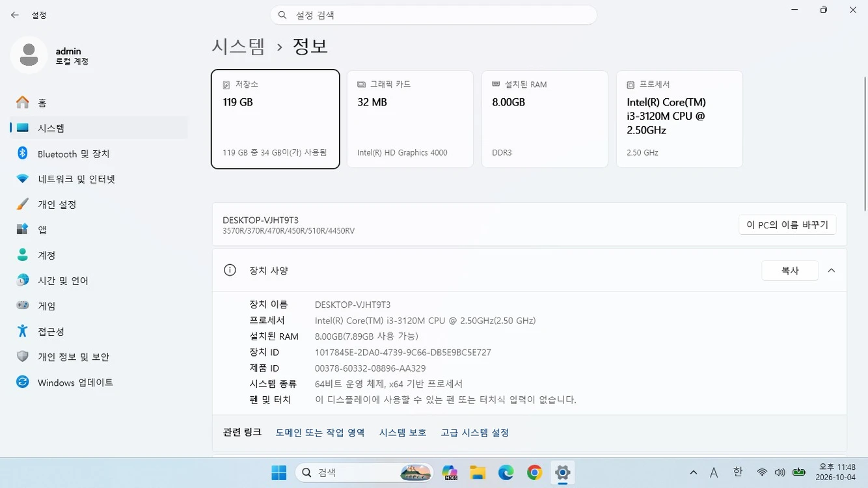Open the taskbar clock showing 오후 11:48

tap(837, 472)
